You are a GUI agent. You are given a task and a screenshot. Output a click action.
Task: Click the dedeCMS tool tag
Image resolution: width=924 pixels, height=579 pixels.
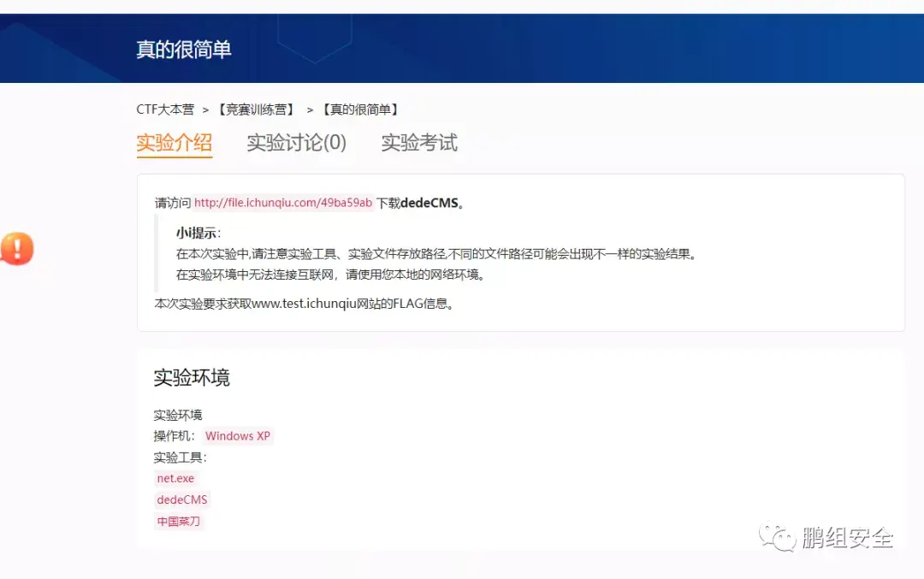click(x=182, y=499)
